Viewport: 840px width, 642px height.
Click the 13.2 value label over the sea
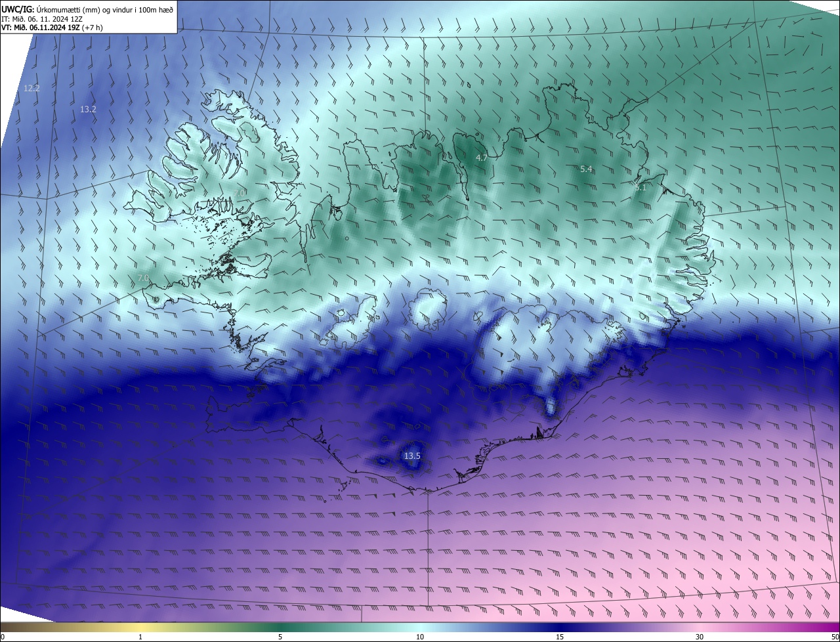coord(88,109)
